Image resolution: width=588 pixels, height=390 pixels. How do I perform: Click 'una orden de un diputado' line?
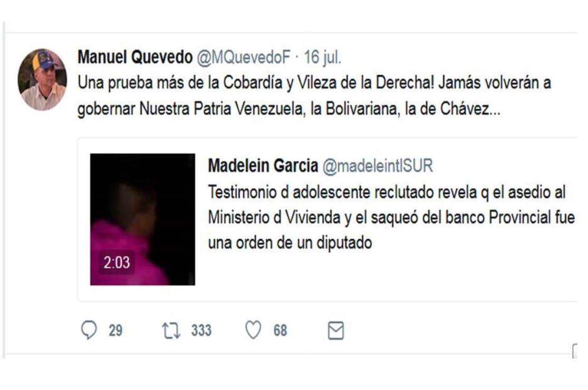(x=290, y=243)
